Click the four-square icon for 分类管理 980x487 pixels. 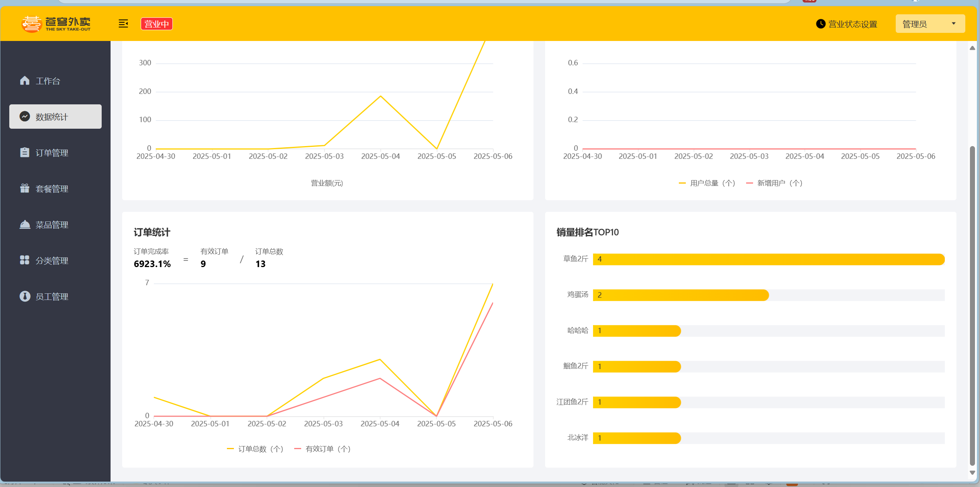tap(25, 260)
